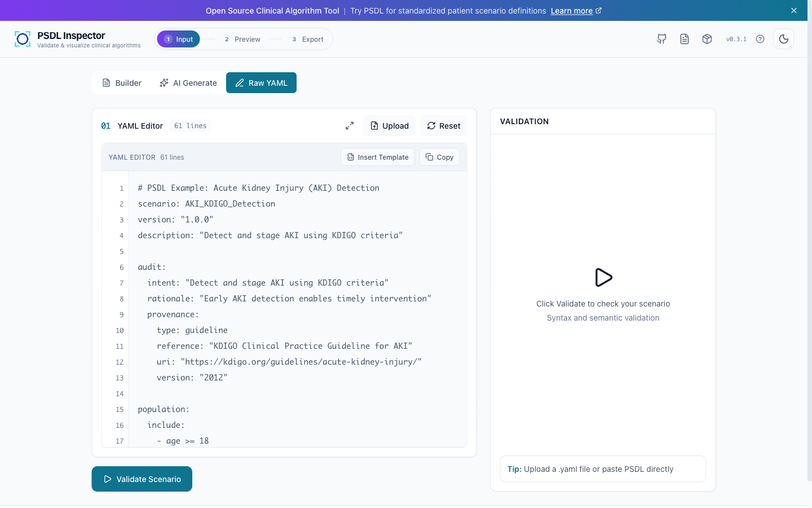Expand the YAML editor to fullscreen
The width and height of the screenshot is (812, 508).
[350, 126]
